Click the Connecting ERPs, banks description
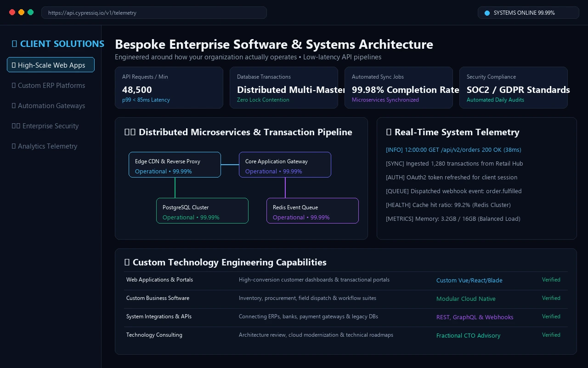588x368 pixels. pos(308,316)
